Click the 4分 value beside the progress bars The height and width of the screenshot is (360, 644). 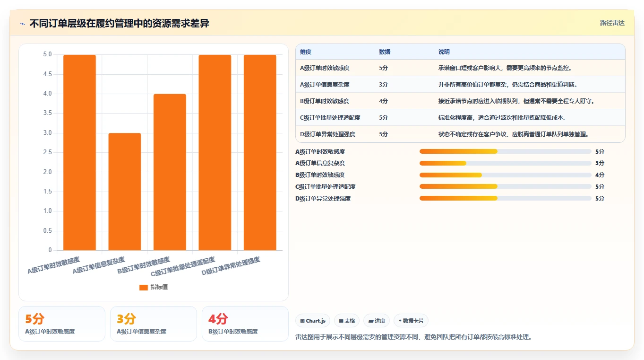[600, 175]
